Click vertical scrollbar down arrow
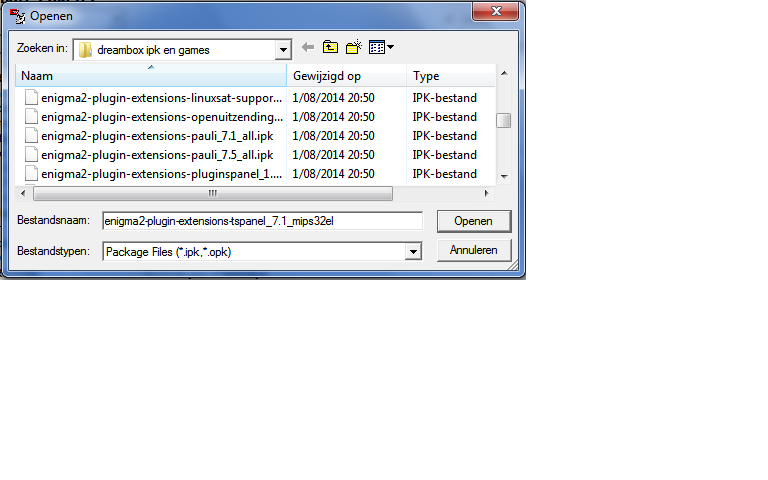Viewport: 768px width, 480px height. (504, 176)
